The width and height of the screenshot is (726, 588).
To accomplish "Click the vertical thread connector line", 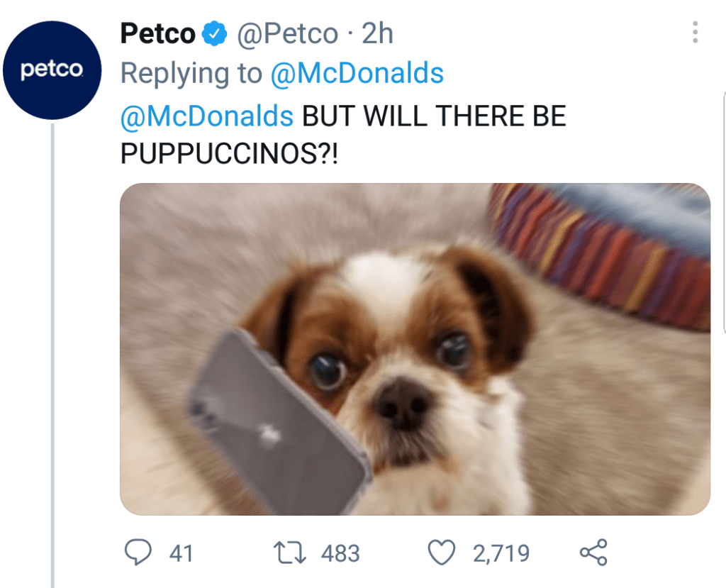I will pyautogui.click(x=52, y=355).
